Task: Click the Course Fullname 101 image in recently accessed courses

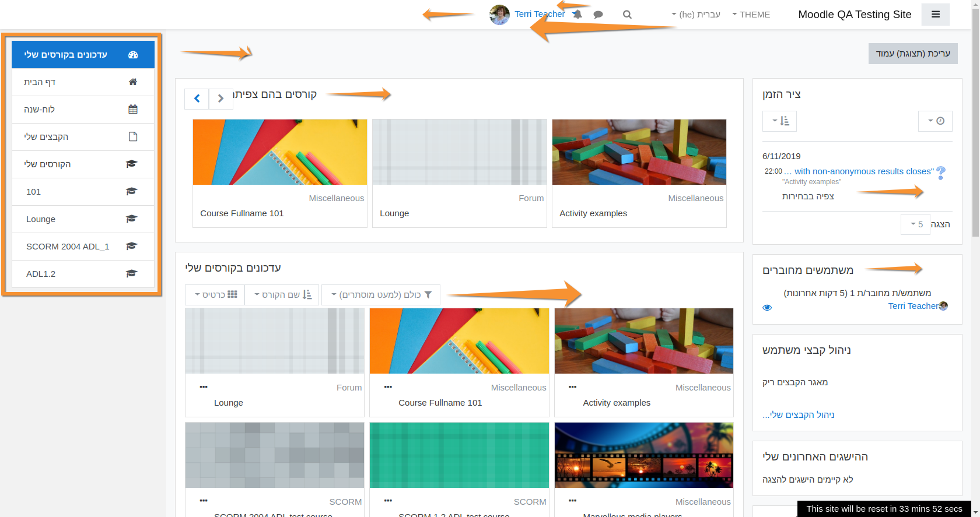Action: click(x=280, y=152)
